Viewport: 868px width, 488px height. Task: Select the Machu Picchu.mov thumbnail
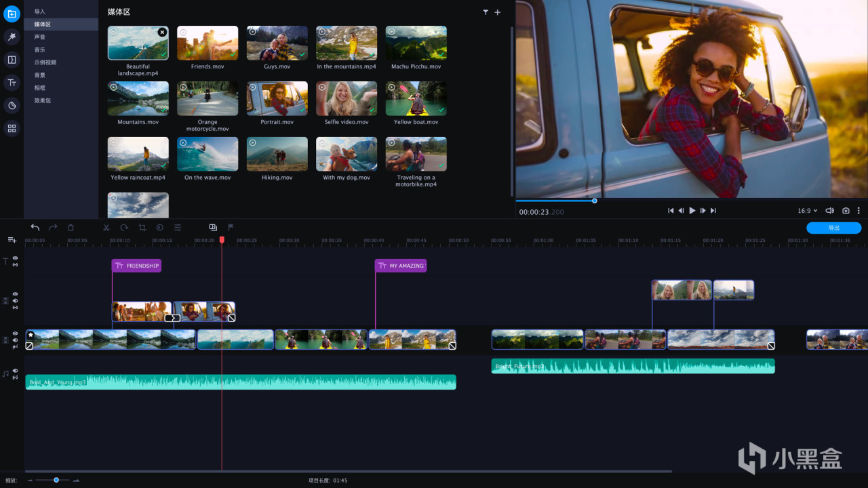[416, 43]
